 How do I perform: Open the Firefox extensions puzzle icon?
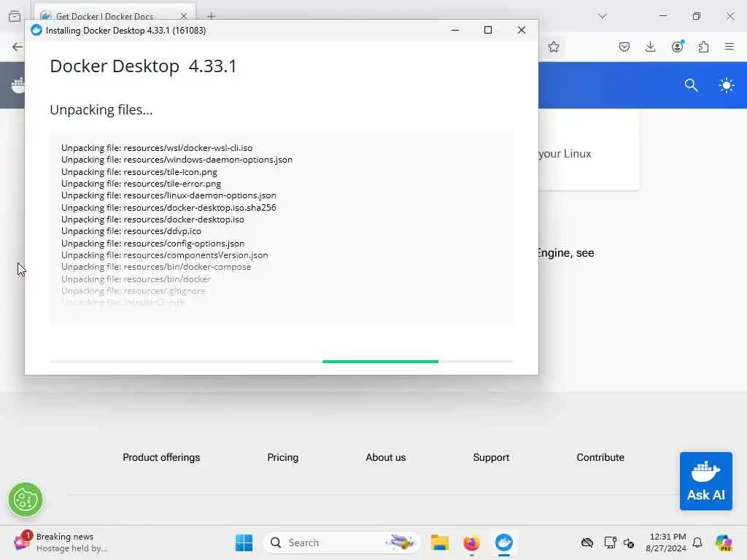coord(704,47)
